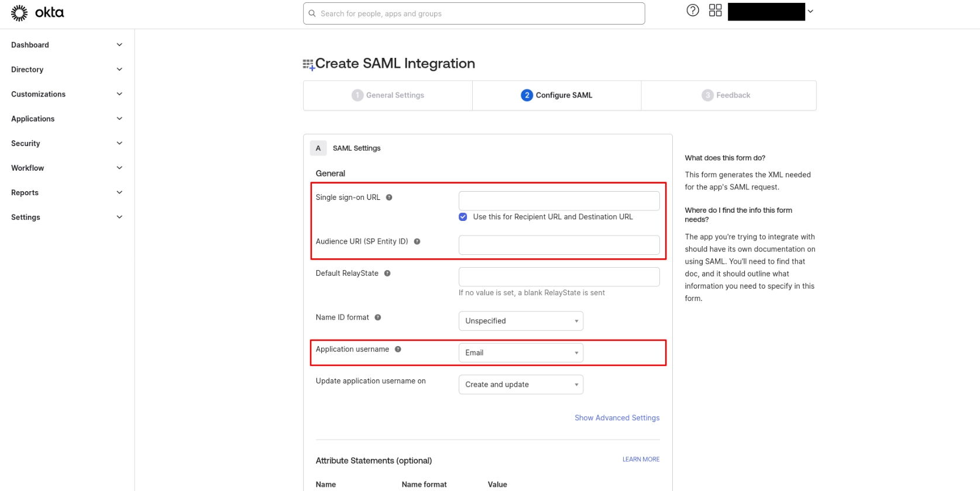The image size is (980, 491).
Task: Open the Name ID format dropdown
Action: pos(521,321)
